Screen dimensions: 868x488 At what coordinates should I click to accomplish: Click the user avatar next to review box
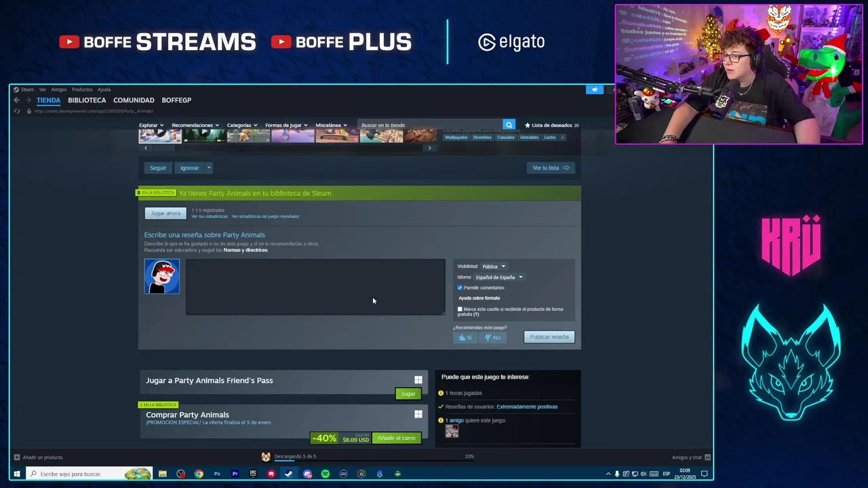(x=162, y=277)
